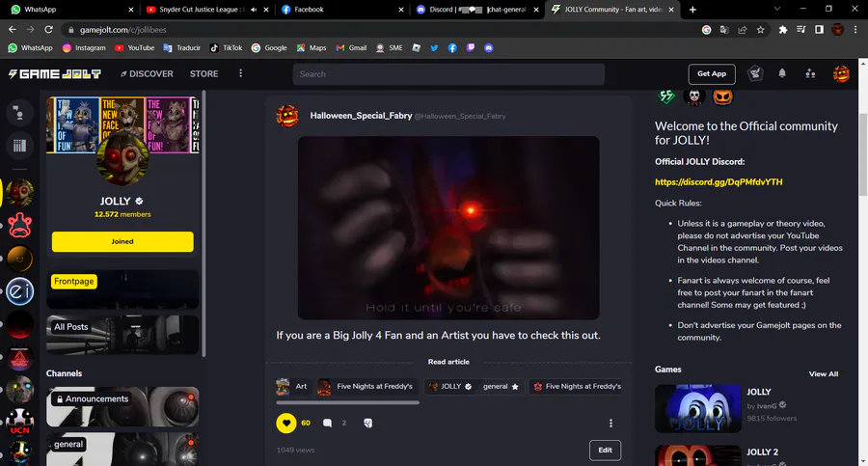Open the post comments bubble icon
Image resolution: width=868 pixels, height=466 pixels.
(x=327, y=423)
